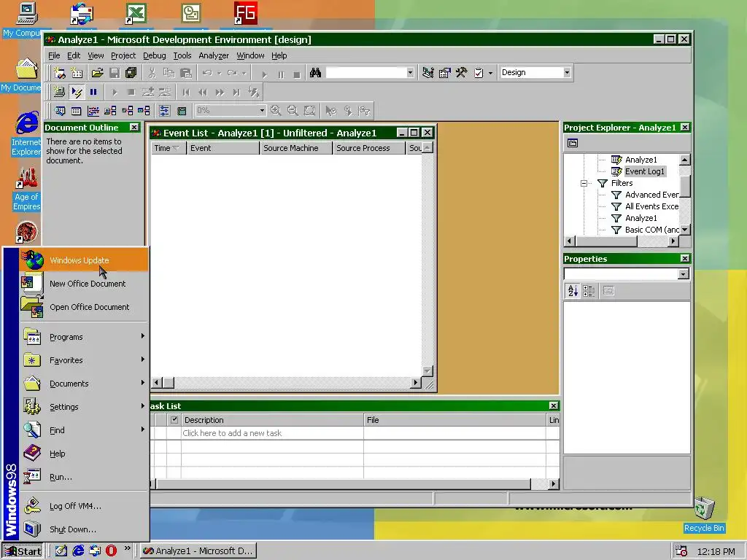Screen dimensions: 747x560
Task: Select the All Events Exce filter item
Action: tap(651, 206)
